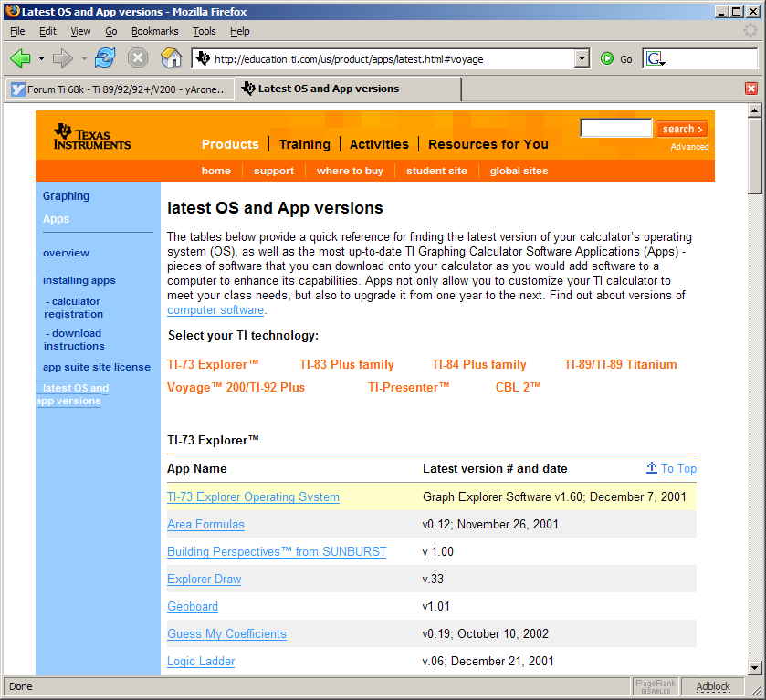Click the green Go button

[616, 59]
